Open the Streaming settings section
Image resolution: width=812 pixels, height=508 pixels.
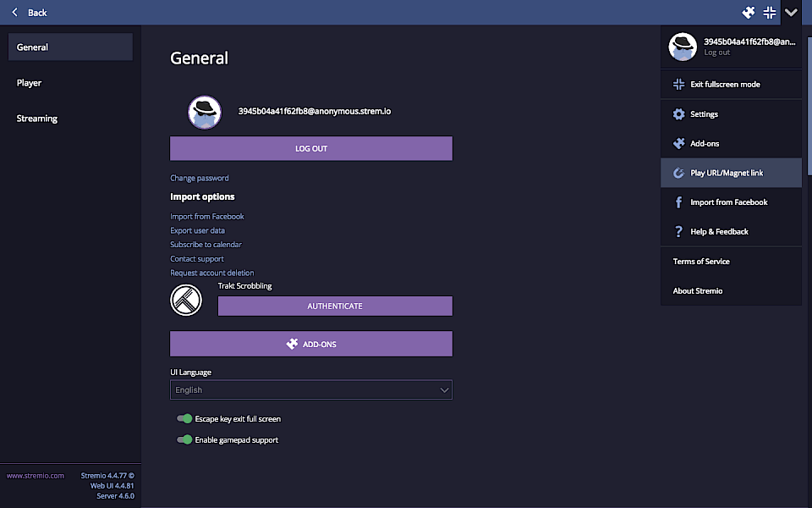click(70, 119)
